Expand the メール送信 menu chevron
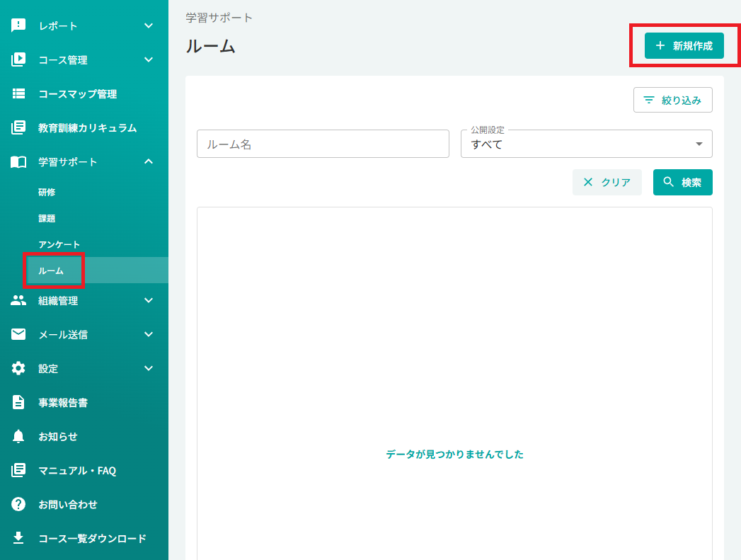This screenshot has width=741, height=560. (x=149, y=334)
